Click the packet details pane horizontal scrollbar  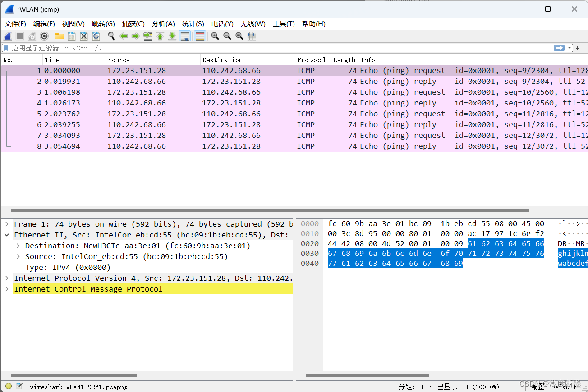(74, 376)
